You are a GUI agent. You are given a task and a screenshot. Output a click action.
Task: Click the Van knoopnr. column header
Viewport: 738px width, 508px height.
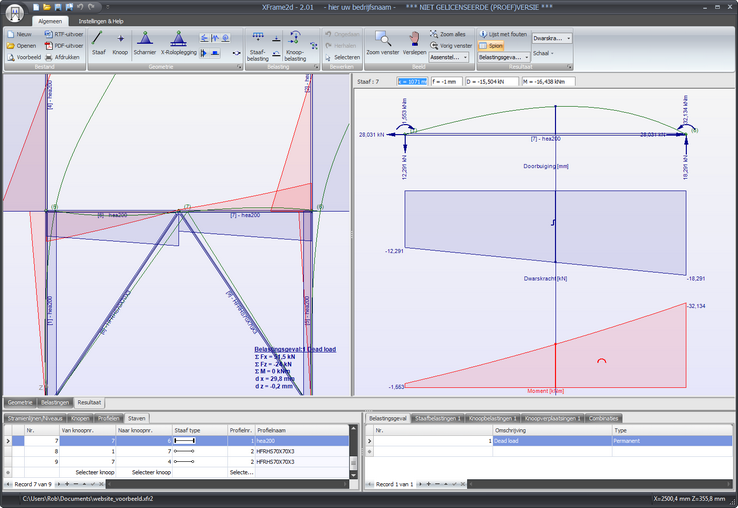[88, 430]
